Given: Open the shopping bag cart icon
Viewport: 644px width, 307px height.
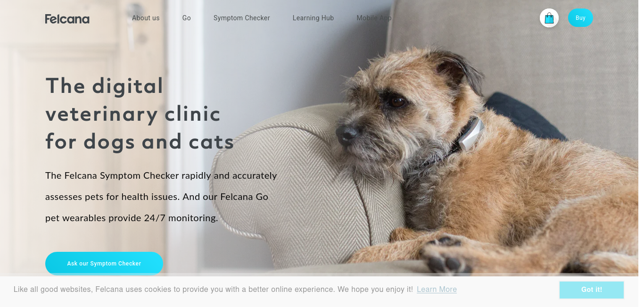Looking at the screenshot, I should pyautogui.click(x=549, y=18).
